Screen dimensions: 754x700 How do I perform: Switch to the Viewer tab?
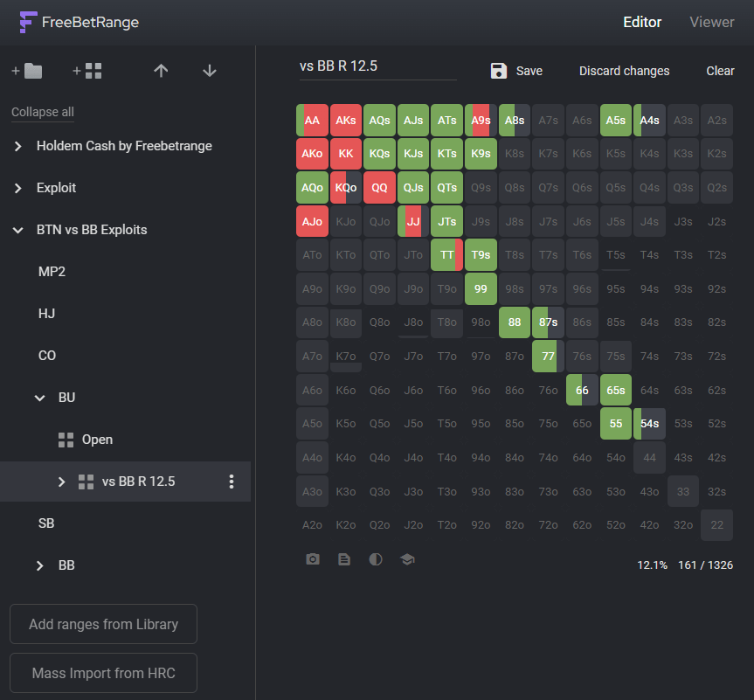(711, 22)
